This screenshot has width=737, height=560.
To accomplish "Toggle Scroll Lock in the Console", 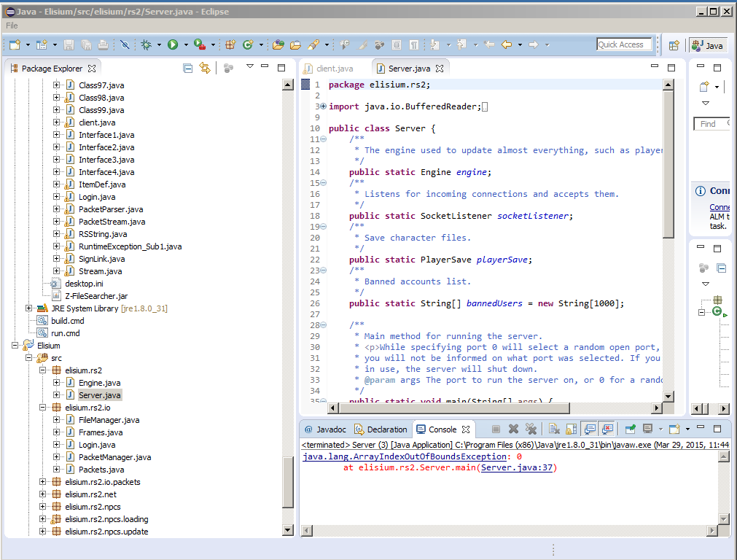I will [572, 429].
